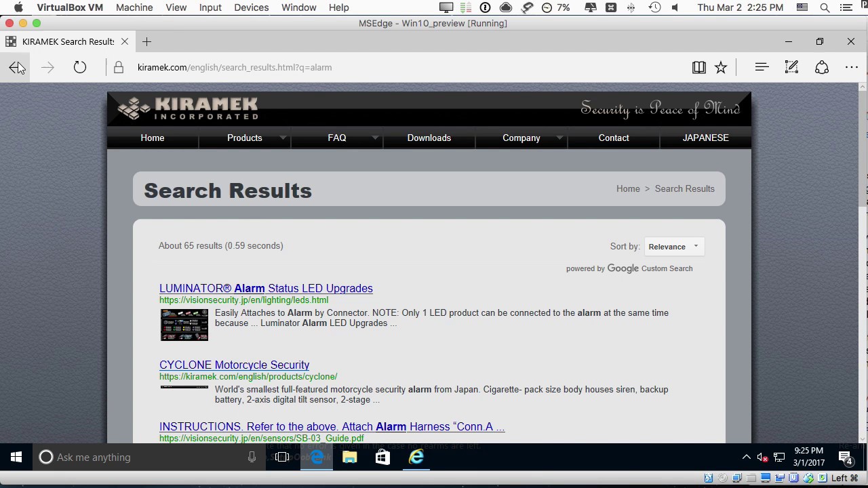
Task: Open the Edge Hub icon
Action: coord(762,67)
